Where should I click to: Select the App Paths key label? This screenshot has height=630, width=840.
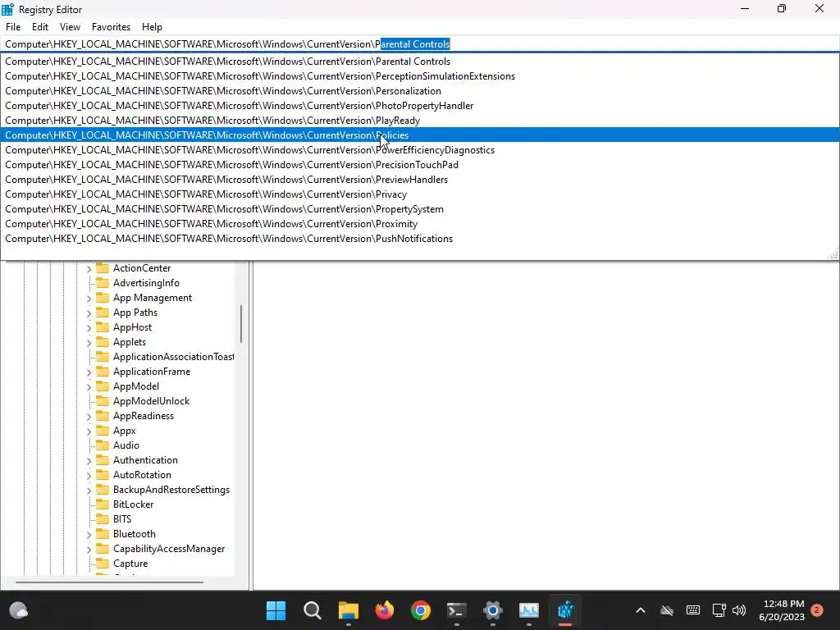point(135,313)
